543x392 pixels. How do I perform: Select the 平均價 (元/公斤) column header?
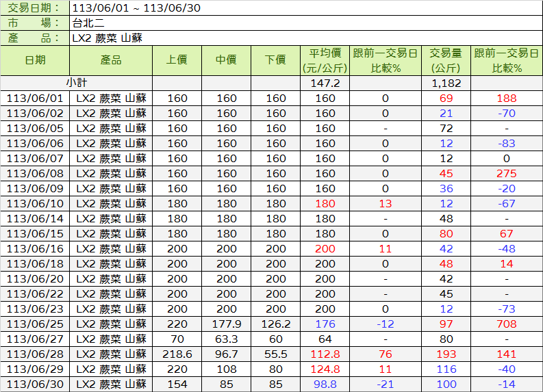(325, 60)
